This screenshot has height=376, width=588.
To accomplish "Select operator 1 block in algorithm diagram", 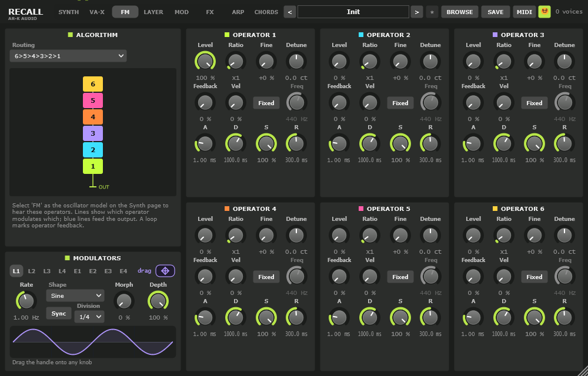I will click(x=93, y=166).
